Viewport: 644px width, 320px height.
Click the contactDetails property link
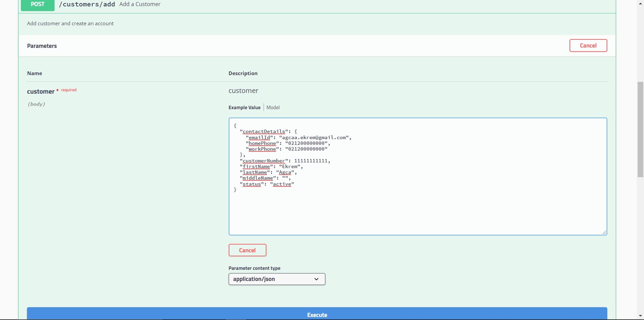(x=264, y=132)
